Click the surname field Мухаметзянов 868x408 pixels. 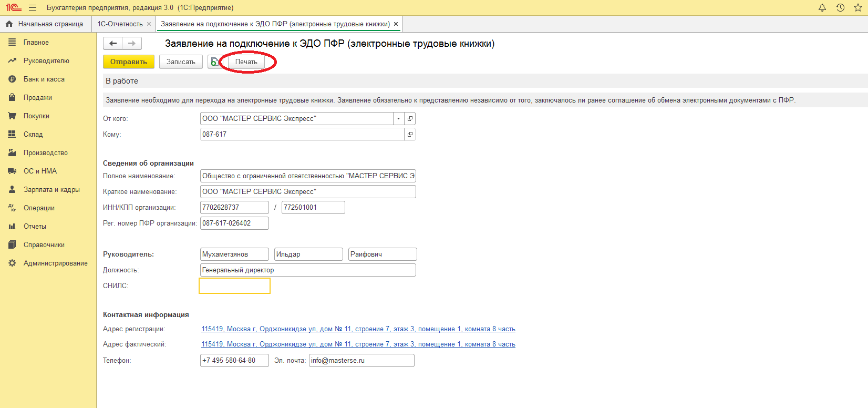[234, 254]
